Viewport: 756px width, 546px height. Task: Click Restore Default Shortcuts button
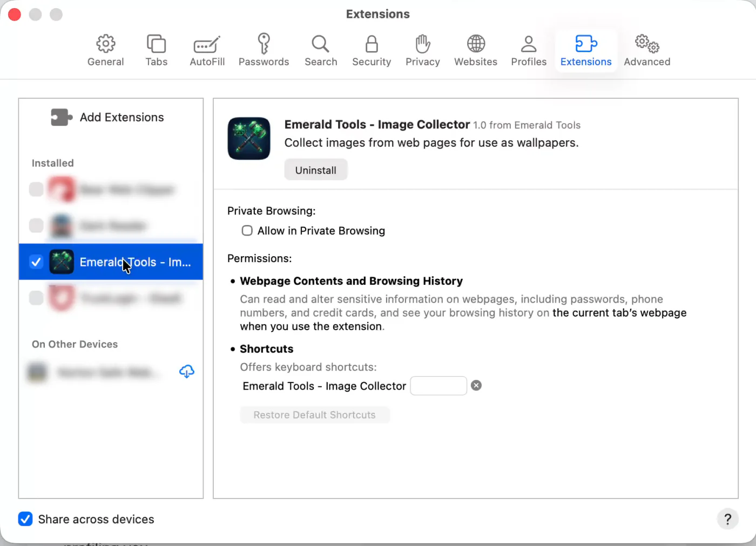[315, 415]
